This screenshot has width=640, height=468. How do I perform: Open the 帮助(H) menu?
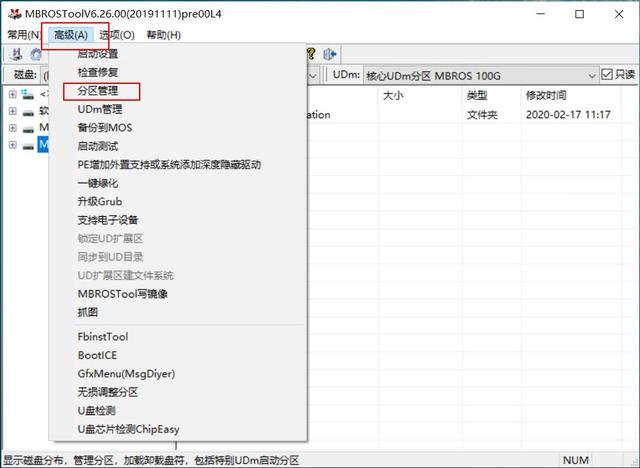pyautogui.click(x=164, y=35)
